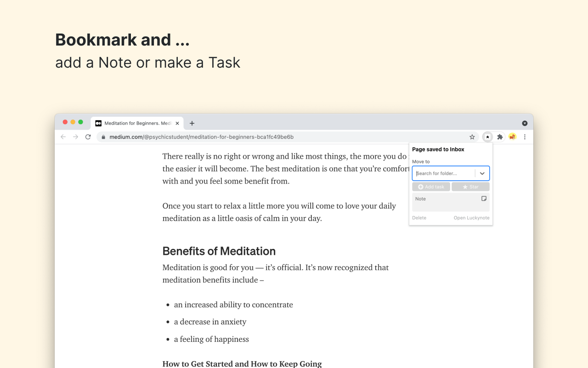
Task: Click the browser bookmark star icon
Action: coord(472,137)
